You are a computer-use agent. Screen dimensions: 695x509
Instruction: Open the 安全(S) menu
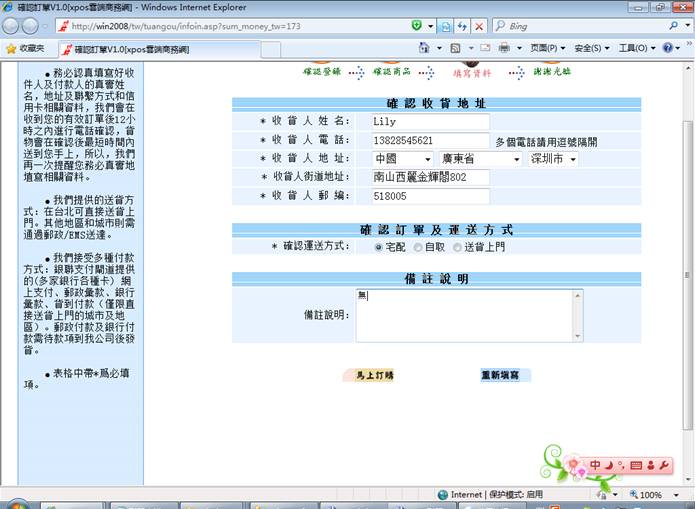[x=587, y=48]
